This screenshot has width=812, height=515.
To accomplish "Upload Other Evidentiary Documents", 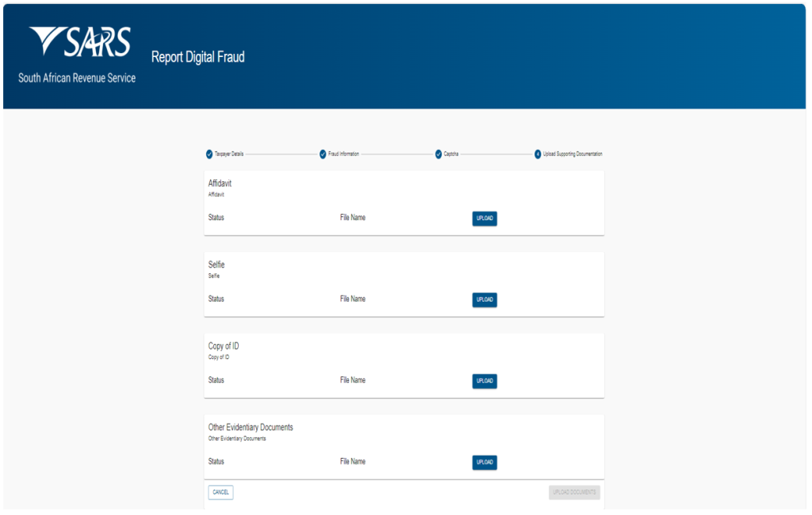I will pyautogui.click(x=485, y=463).
